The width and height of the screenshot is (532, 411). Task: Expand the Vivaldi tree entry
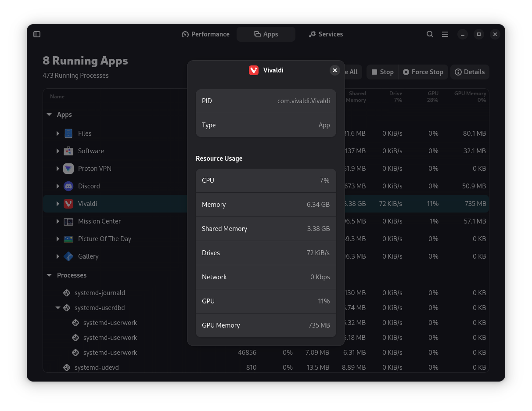click(x=58, y=203)
